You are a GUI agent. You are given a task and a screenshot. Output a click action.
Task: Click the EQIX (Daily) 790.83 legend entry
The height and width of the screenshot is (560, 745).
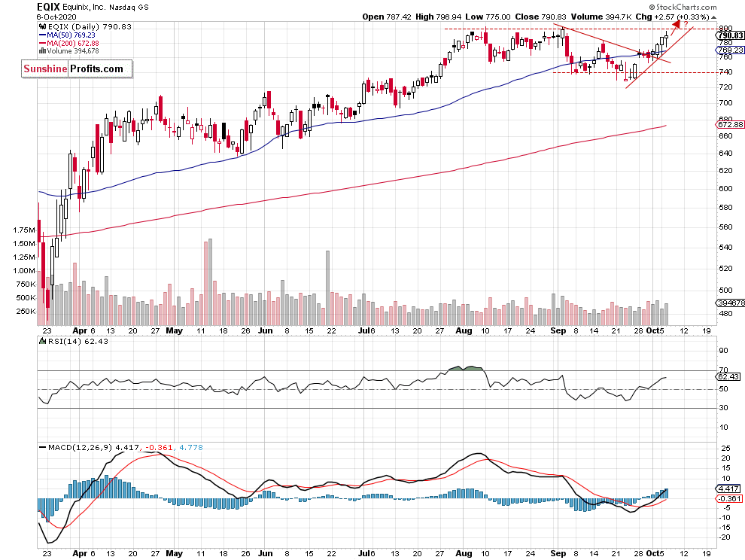tap(89, 27)
